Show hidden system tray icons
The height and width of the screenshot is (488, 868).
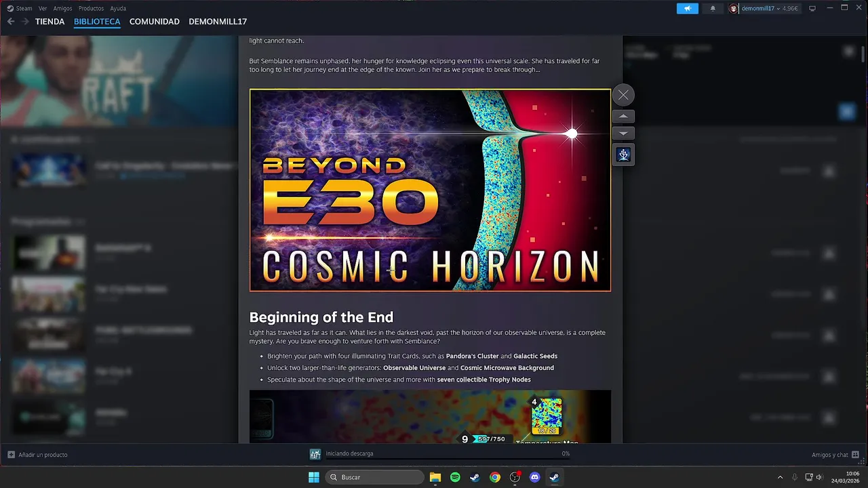780,477
